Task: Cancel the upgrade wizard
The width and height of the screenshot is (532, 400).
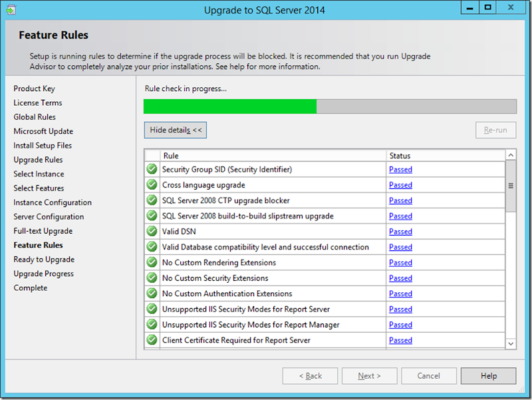Action: tap(429, 376)
